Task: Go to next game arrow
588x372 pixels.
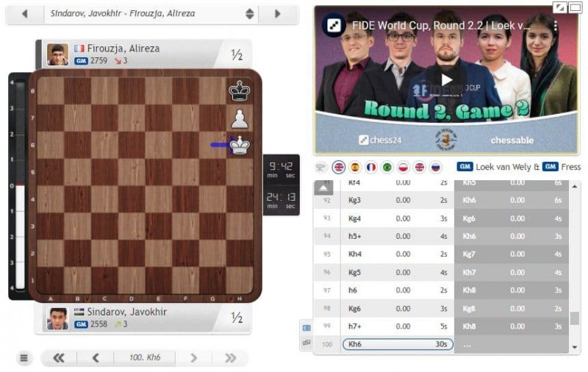Action: point(278,14)
